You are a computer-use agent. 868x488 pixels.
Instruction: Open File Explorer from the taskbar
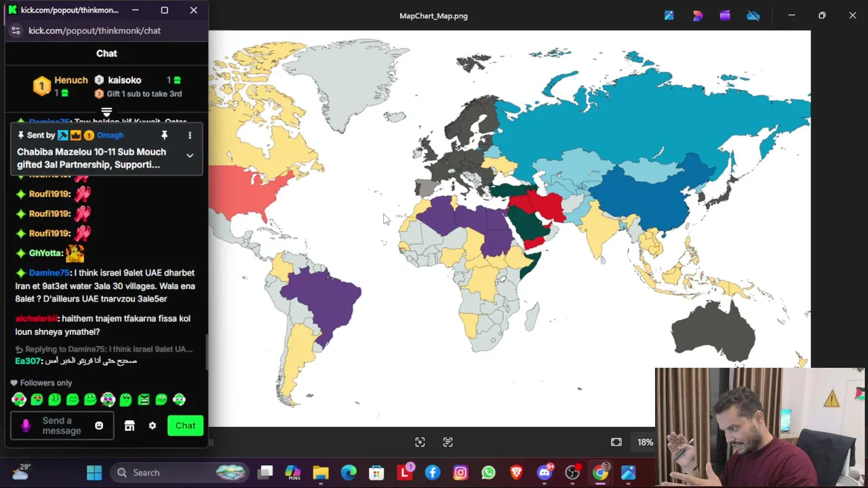[321, 472]
